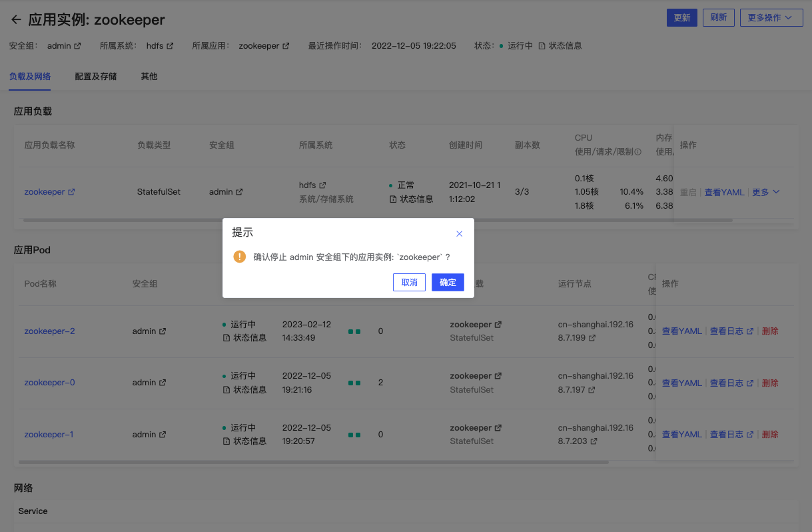Click StatefulSet load type cell in workload row
812x532 pixels.
pyautogui.click(x=159, y=192)
